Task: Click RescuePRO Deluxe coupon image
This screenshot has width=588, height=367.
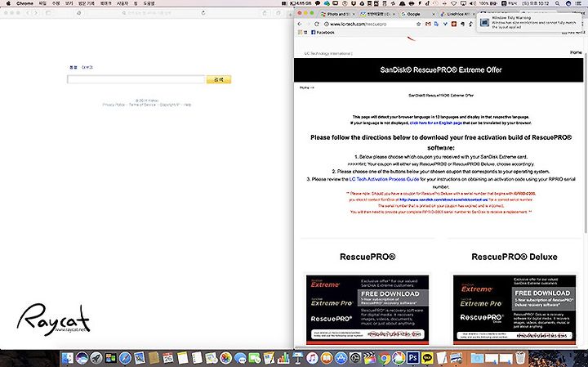Action: point(514,310)
